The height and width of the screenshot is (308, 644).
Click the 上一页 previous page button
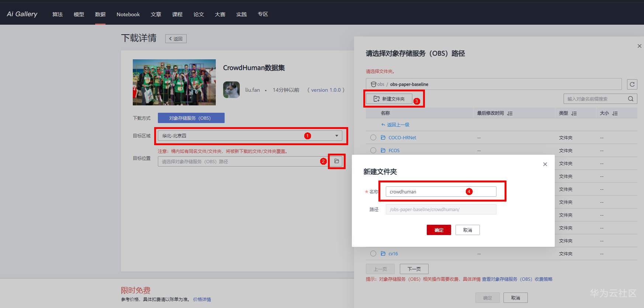point(380,269)
